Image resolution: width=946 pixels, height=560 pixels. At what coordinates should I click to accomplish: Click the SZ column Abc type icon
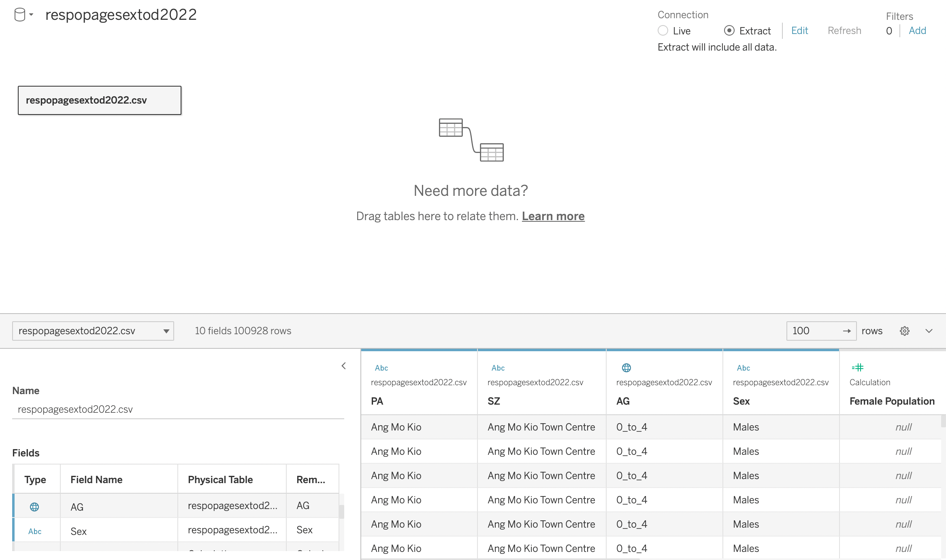click(498, 368)
